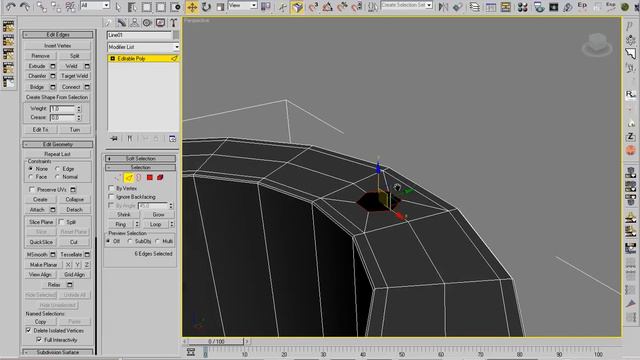Toggle the 3D Snaps magnet icon
Viewport: 640px width, 360px height.
tap(312, 7)
